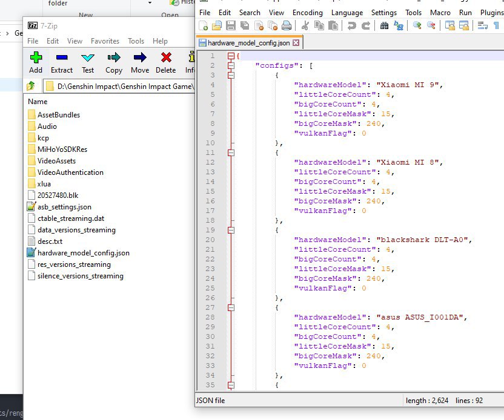Select the hardware_model_config.json tab
The image size is (504, 420).
point(249,43)
